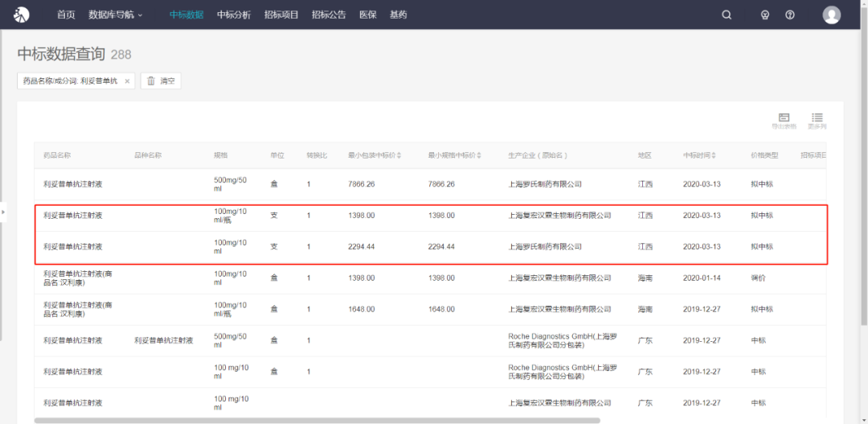This screenshot has height=424, width=868.
Task: Open the 基药 nav item
Action: click(398, 15)
